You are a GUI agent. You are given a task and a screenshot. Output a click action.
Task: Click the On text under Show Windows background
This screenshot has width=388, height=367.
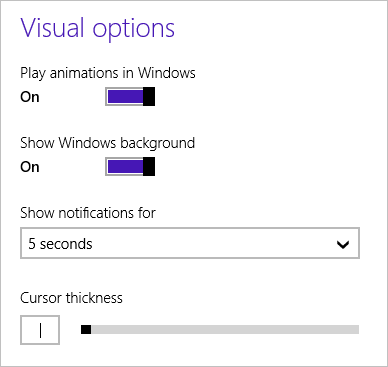30,167
